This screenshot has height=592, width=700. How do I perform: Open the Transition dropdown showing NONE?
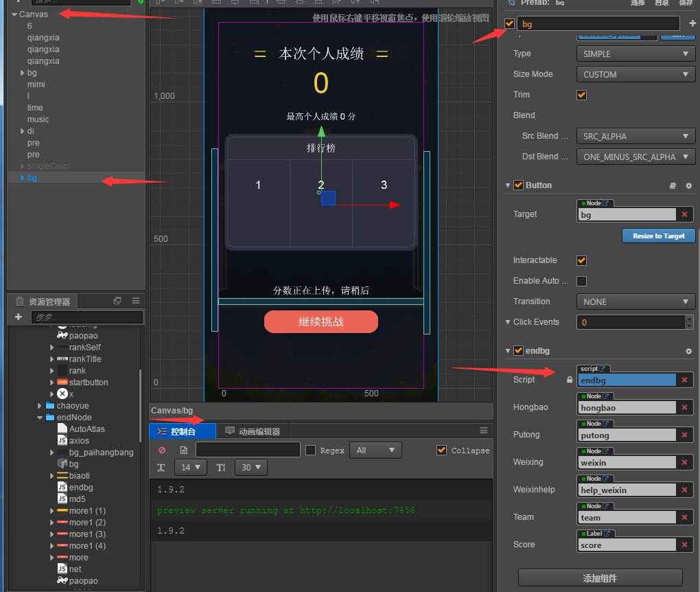point(635,301)
